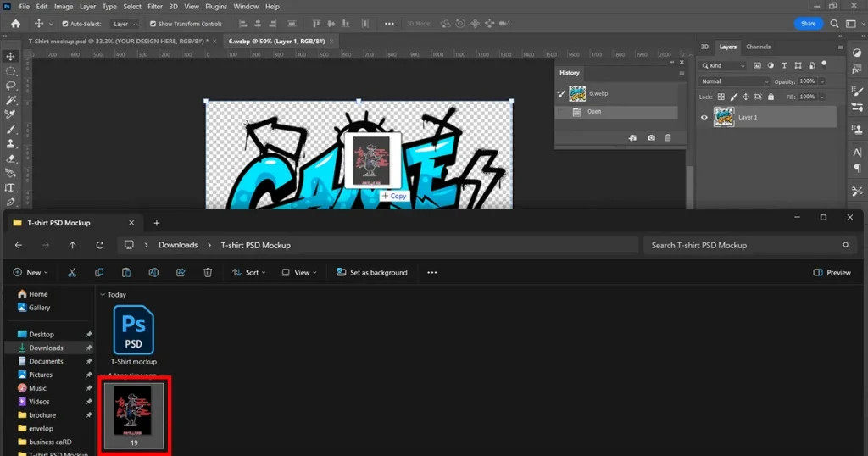Screen dimensions: 868x456
Task: Click Align top edges icon in options bar
Action: click(x=316, y=24)
